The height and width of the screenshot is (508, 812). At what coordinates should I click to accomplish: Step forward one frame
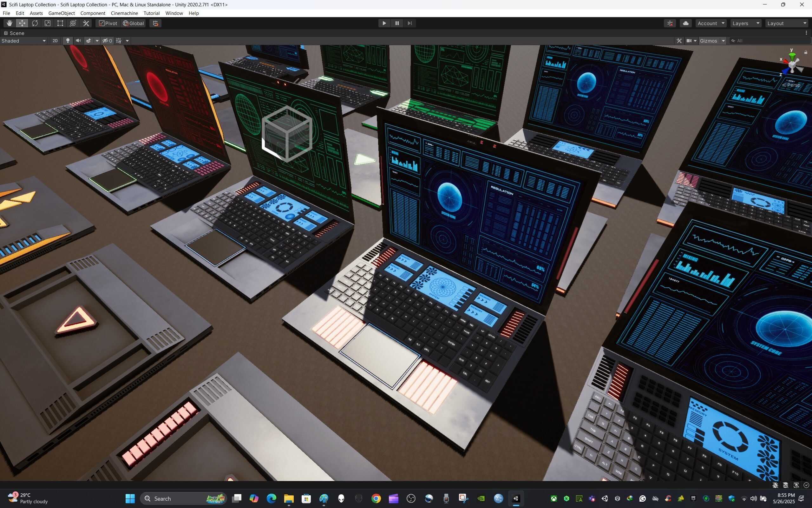pos(410,23)
